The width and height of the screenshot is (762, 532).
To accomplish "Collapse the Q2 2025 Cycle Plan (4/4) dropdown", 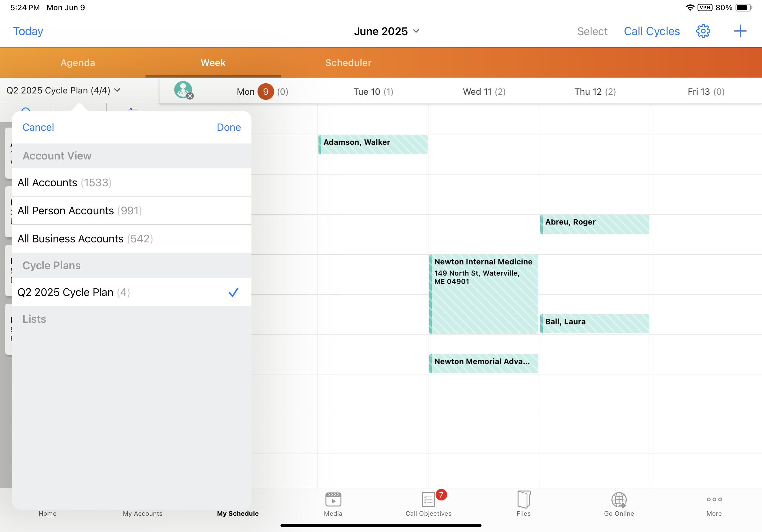I will pos(63,90).
